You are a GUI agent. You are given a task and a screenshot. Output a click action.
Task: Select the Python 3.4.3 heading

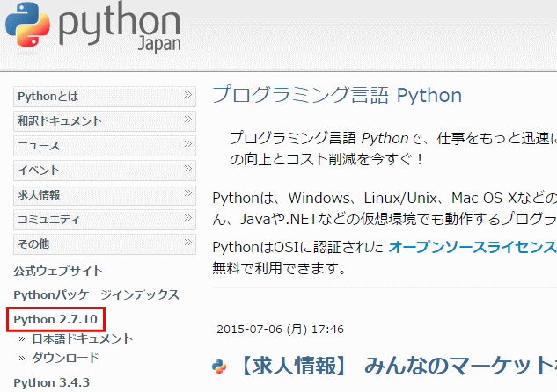[52, 383]
